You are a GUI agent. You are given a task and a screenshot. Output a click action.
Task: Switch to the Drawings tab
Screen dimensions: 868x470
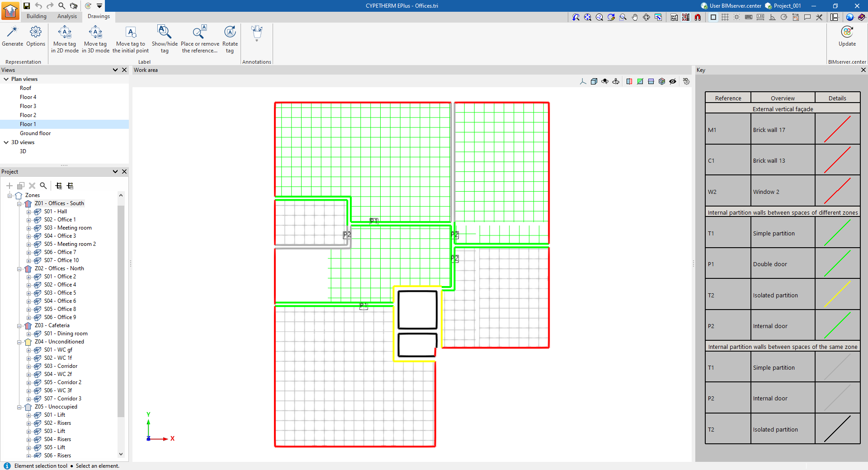click(99, 16)
